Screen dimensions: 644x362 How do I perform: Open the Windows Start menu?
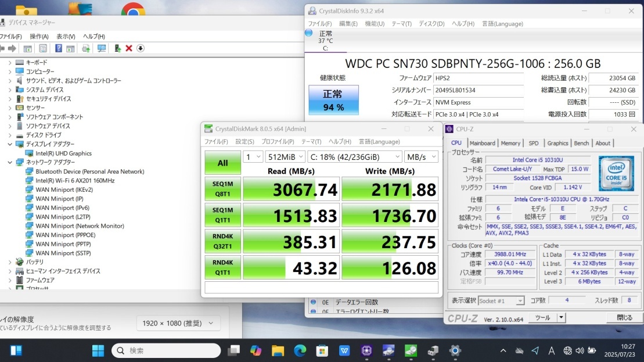point(98,350)
